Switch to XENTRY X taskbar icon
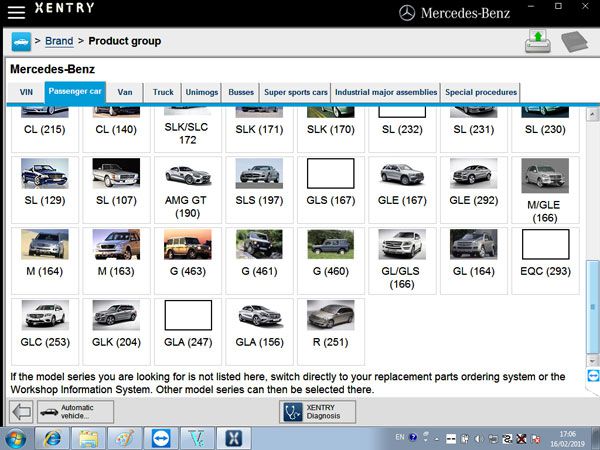600x450 pixels. [234, 439]
